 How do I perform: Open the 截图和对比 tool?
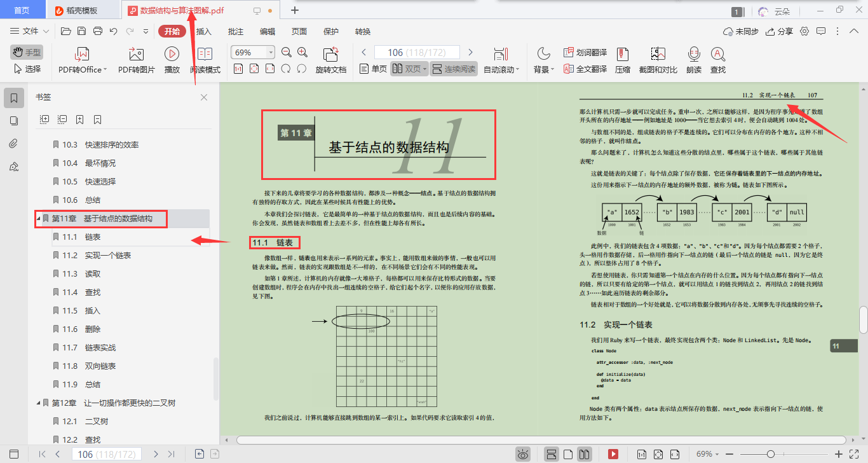tap(658, 61)
